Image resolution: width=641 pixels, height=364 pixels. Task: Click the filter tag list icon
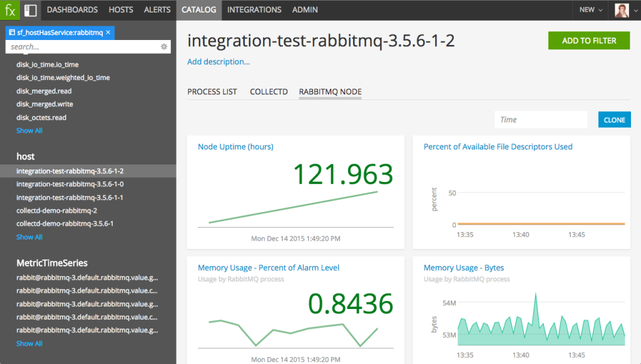12,33
